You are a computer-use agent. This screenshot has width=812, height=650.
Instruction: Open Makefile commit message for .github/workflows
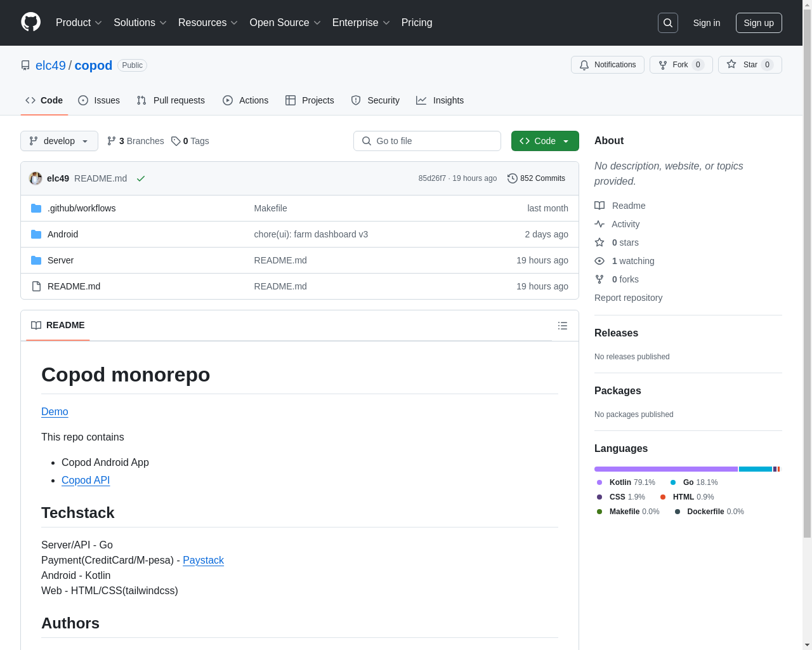tap(270, 208)
